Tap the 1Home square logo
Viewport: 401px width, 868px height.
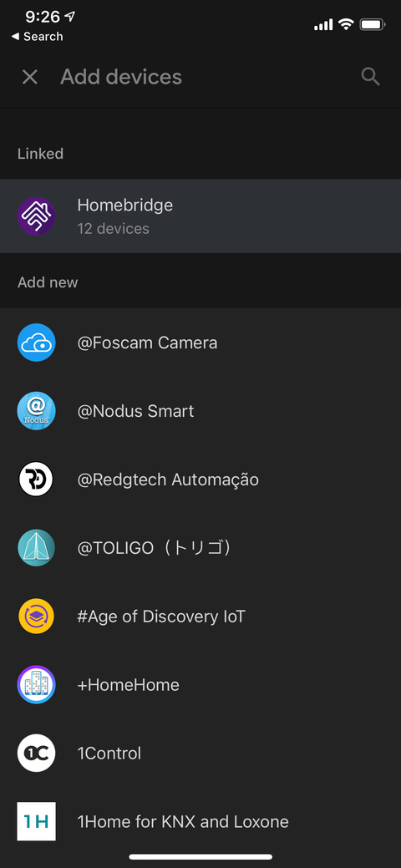pyautogui.click(x=37, y=821)
